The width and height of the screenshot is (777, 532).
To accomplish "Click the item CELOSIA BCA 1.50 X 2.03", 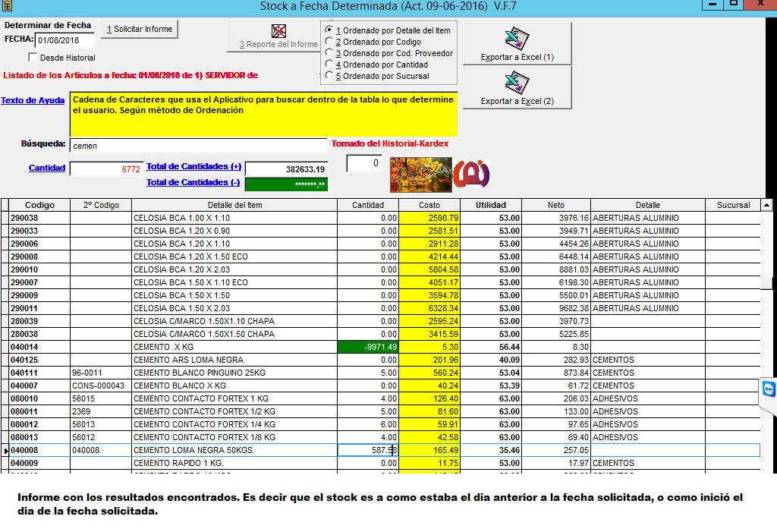I will point(234,308).
